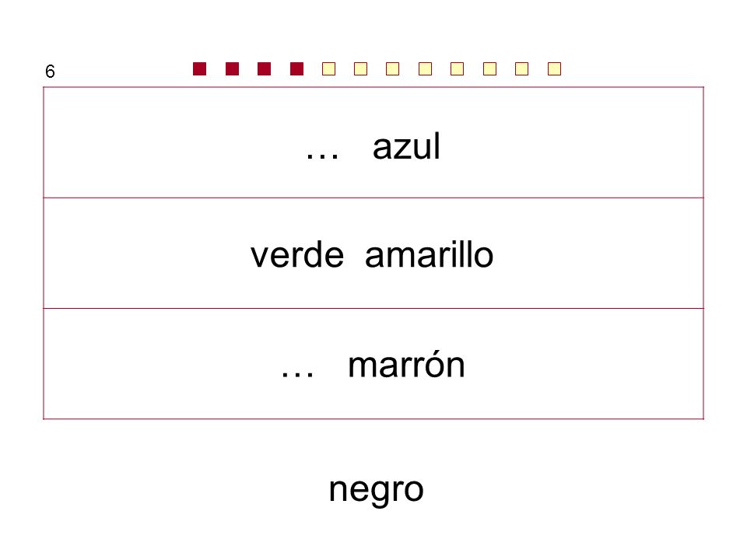Screen dimensions: 747x560
Task: Click the answer word negro
Action: coord(377,491)
